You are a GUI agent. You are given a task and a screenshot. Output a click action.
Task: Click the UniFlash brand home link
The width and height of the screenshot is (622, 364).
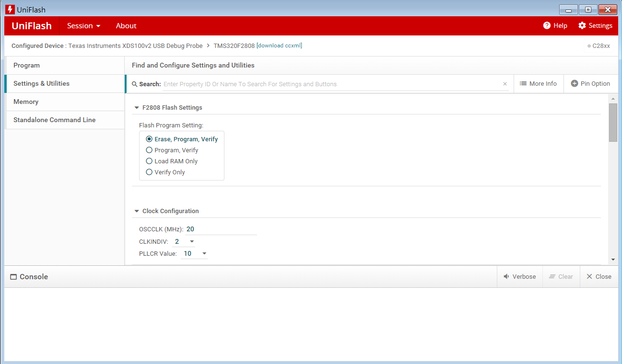tap(32, 26)
